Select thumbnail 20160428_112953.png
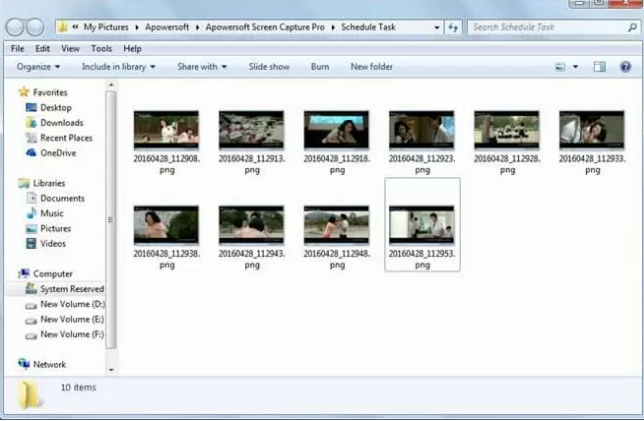This screenshot has width=644, height=421. pyautogui.click(x=421, y=226)
